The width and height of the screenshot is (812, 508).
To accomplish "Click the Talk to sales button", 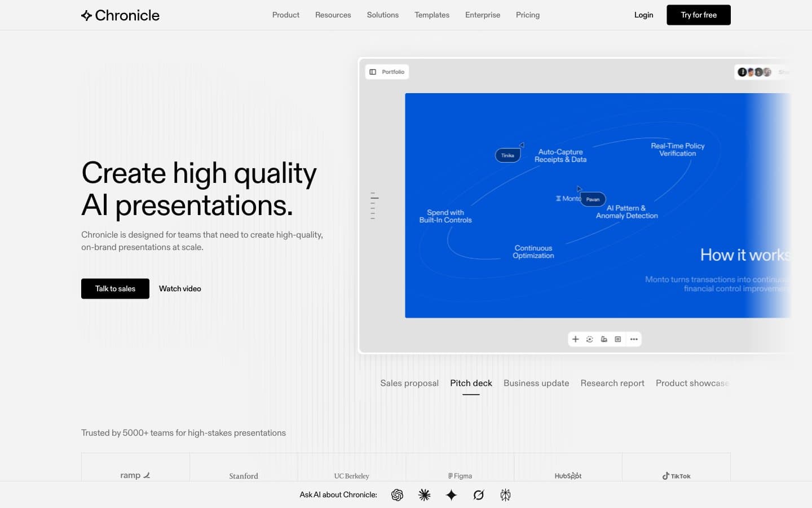I will [115, 288].
